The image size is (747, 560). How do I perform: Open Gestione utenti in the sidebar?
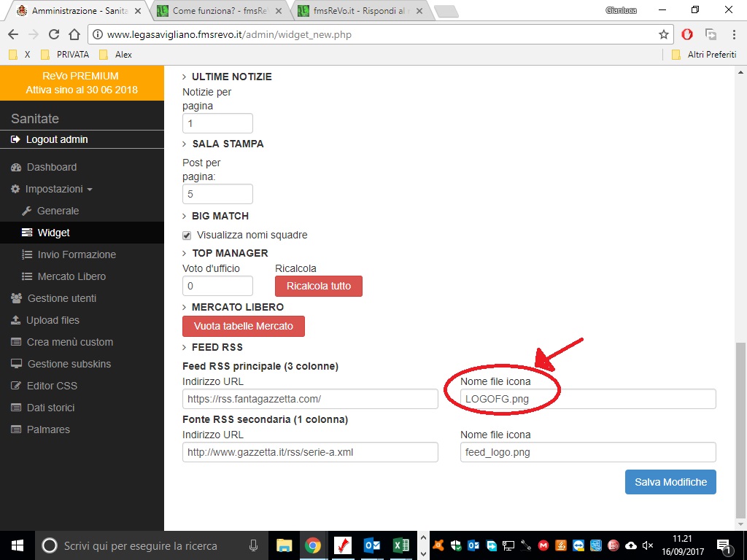click(x=61, y=298)
